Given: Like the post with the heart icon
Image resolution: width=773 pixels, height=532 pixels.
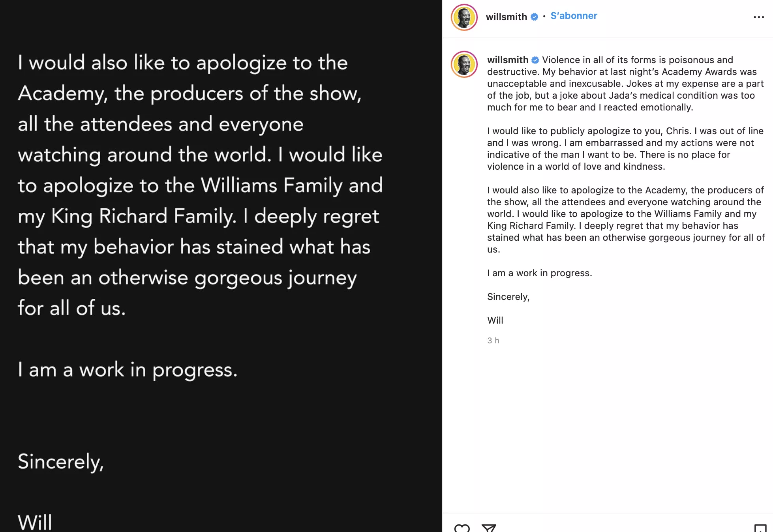Looking at the screenshot, I should point(462,528).
